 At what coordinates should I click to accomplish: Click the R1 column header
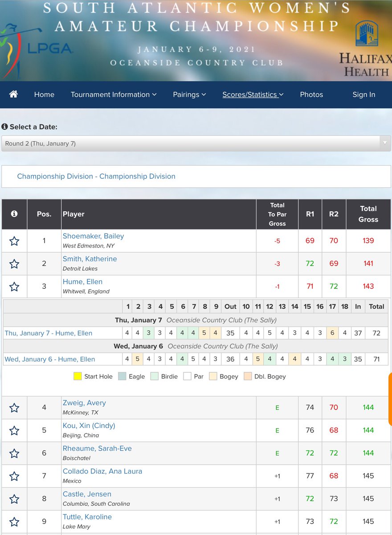[x=310, y=214]
